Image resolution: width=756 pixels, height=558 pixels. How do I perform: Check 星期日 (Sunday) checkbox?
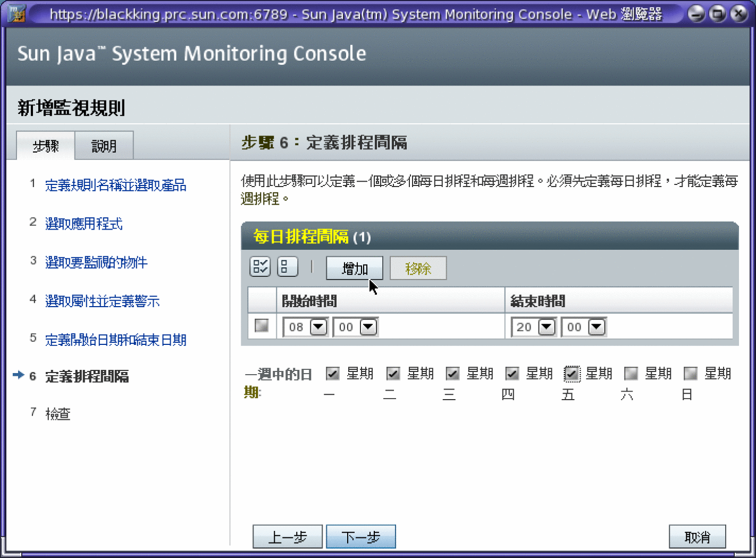pyautogui.click(x=691, y=374)
